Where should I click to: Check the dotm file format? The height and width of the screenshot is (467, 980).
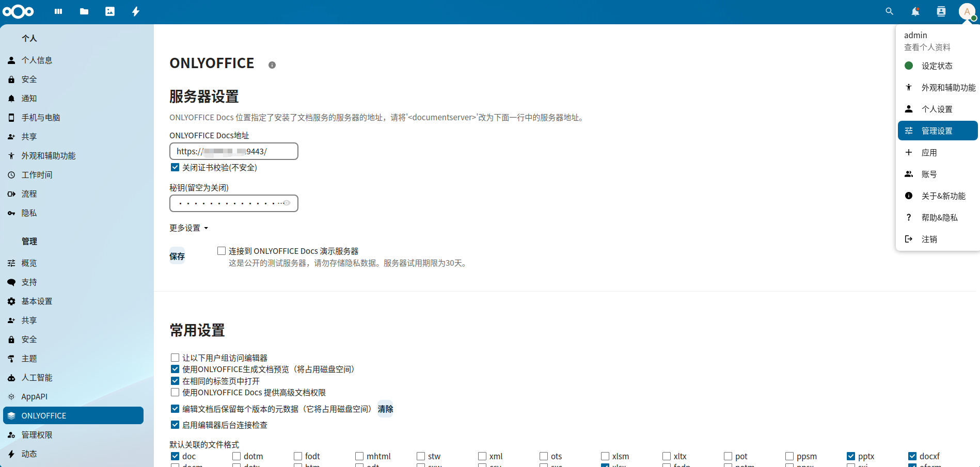pyautogui.click(x=236, y=456)
